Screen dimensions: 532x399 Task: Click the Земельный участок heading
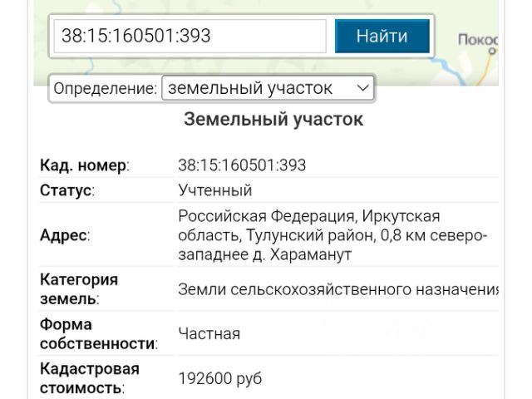[x=273, y=120]
